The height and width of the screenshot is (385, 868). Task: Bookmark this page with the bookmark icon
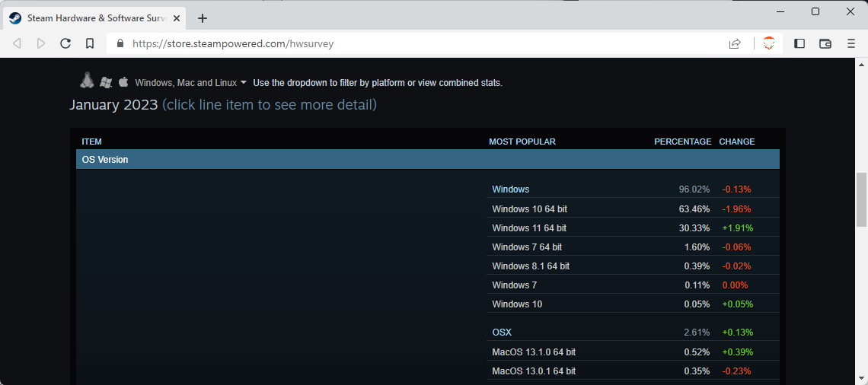(90, 43)
